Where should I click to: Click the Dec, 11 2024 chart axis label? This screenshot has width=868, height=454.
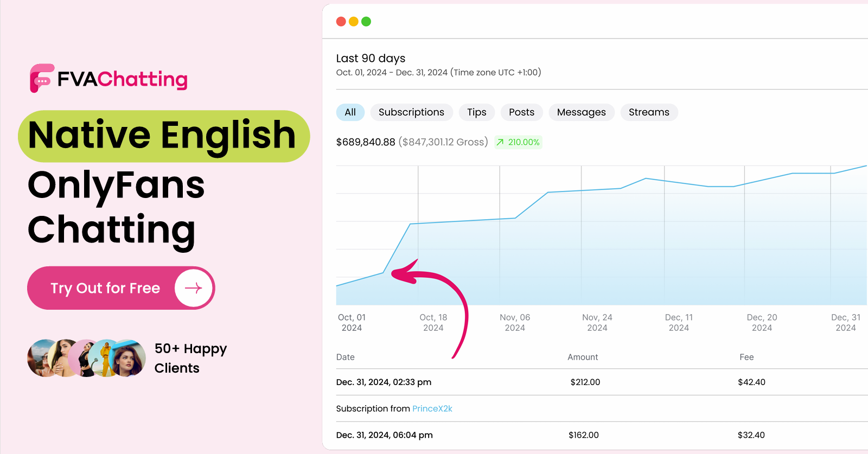(679, 322)
